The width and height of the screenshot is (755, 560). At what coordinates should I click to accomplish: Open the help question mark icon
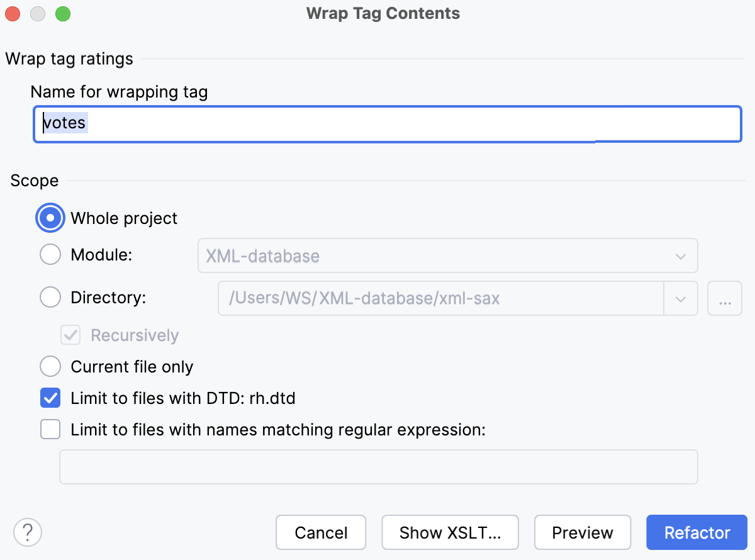[27, 532]
